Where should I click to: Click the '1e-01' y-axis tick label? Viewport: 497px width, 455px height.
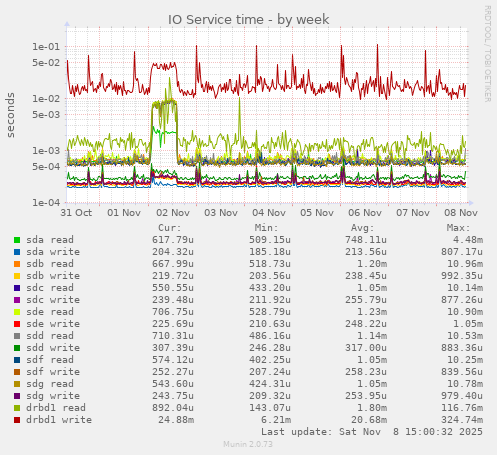(x=46, y=47)
